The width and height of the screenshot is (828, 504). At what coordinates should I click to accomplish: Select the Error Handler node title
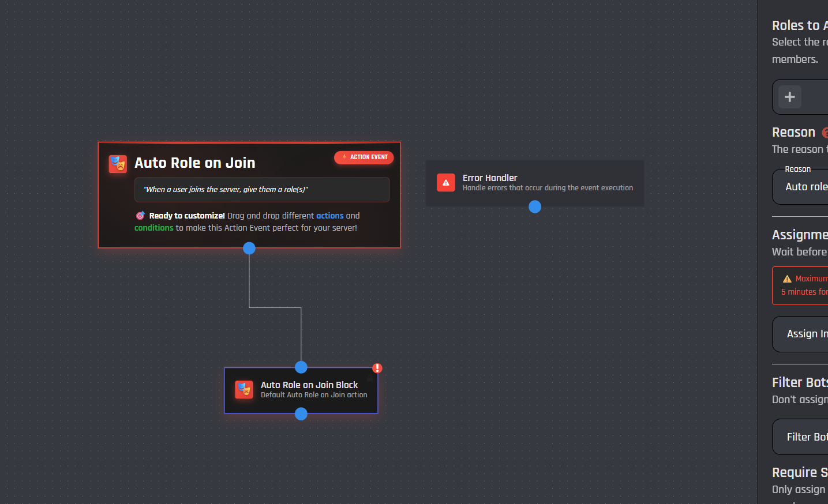[490, 178]
